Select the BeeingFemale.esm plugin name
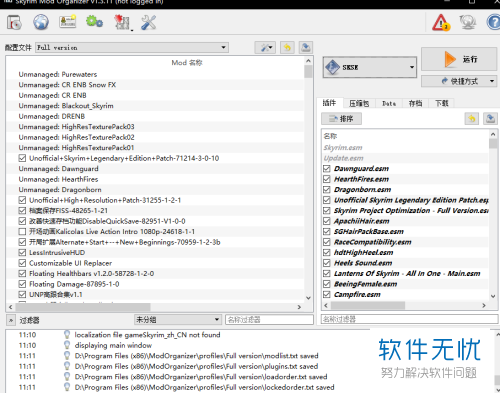The height and width of the screenshot is (393, 500). point(366,284)
